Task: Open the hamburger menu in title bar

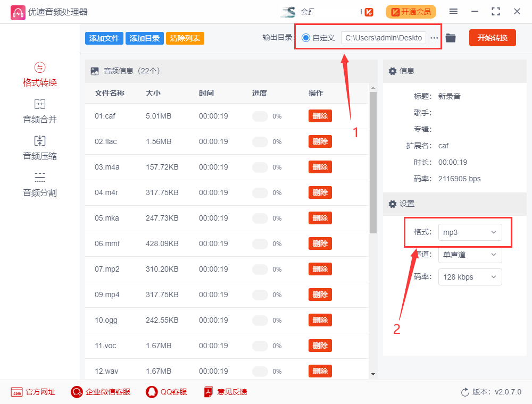Action: [453, 12]
